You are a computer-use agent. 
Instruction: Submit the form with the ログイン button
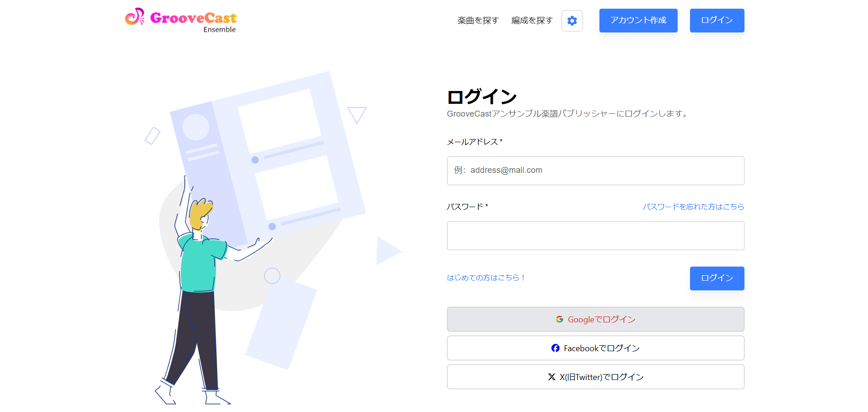(x=717, y=278)
